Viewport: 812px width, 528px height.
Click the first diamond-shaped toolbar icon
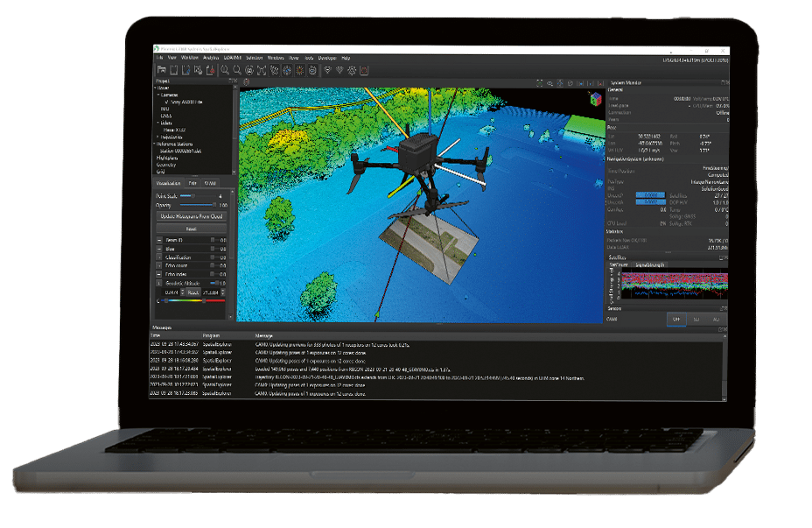pos(327,70)
